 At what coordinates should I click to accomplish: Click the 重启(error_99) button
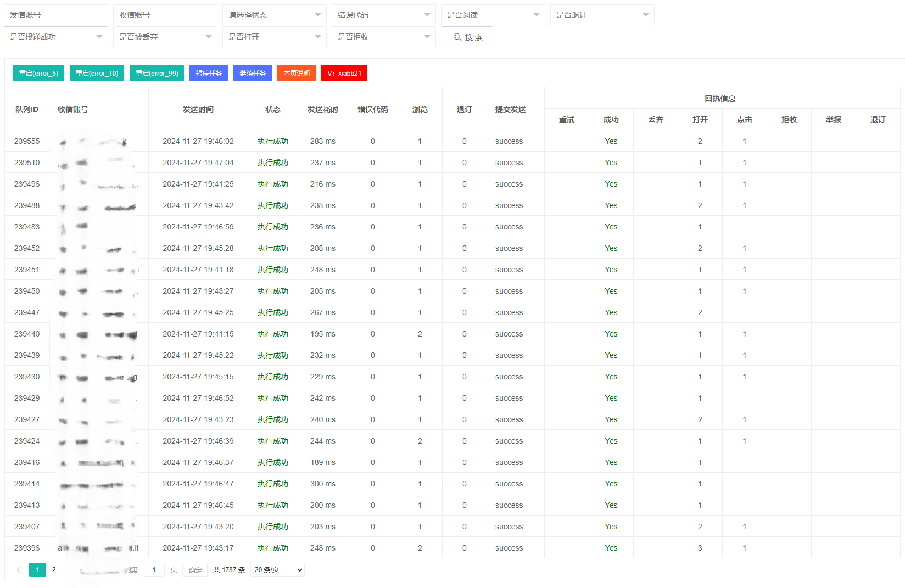point(157,73)
